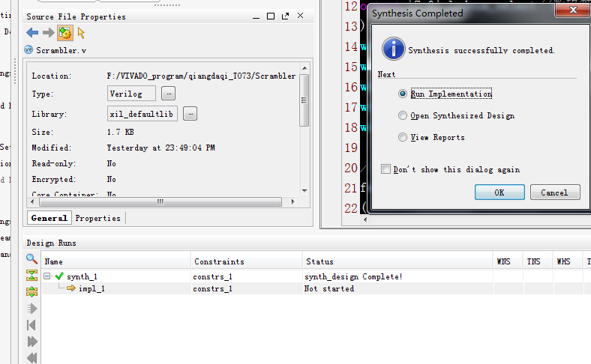Enable Don't show this dialog again

point(385,169)
